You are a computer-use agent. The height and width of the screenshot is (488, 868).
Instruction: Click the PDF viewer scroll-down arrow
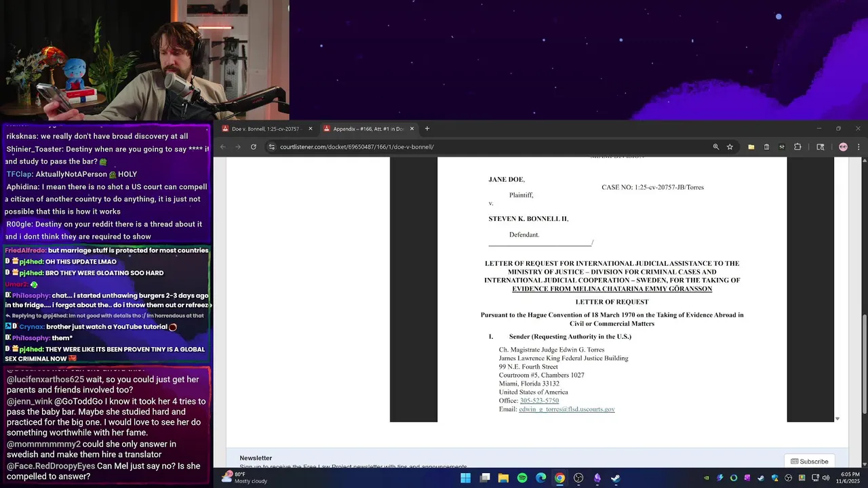coord(837,419)
